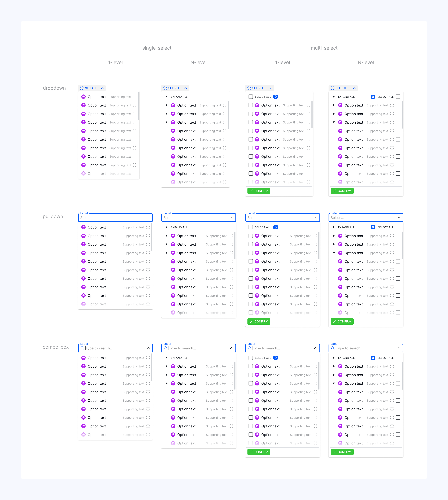Click search icon in combo-box single-select N-level field
Viewport: 448px width, 500px height.
click(166, 348)
